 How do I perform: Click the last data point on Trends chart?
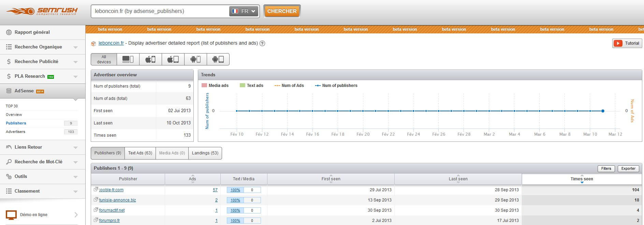pyautogui.click(x=603, y=111)
